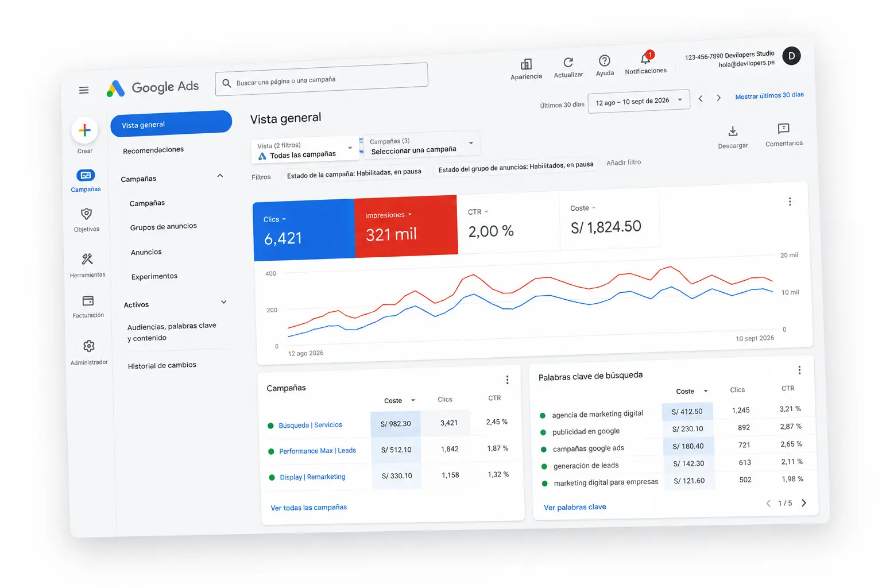Viewport: 882px width, 588px height.
Task: Click Ver palabras clave link
Action: tap(575, 507)
